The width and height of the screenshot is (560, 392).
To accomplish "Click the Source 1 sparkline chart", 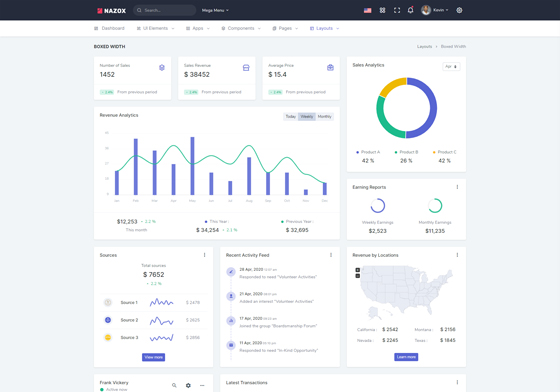I will 161,302.
